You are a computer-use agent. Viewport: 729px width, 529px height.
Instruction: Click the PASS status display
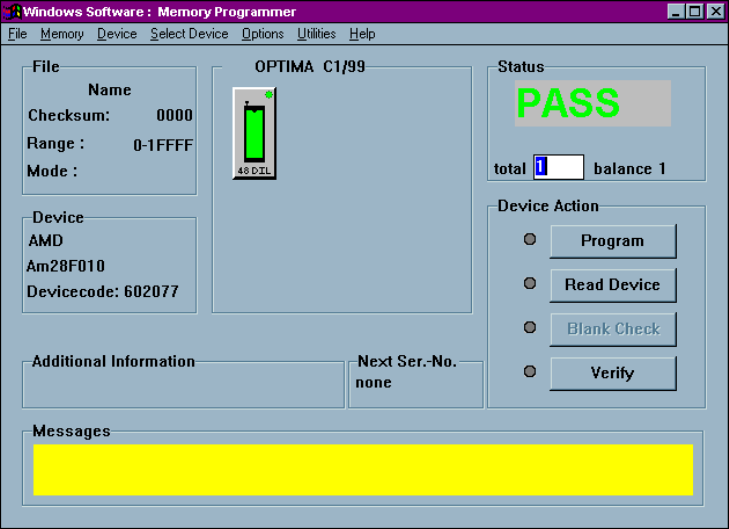(x=593, y=103)
